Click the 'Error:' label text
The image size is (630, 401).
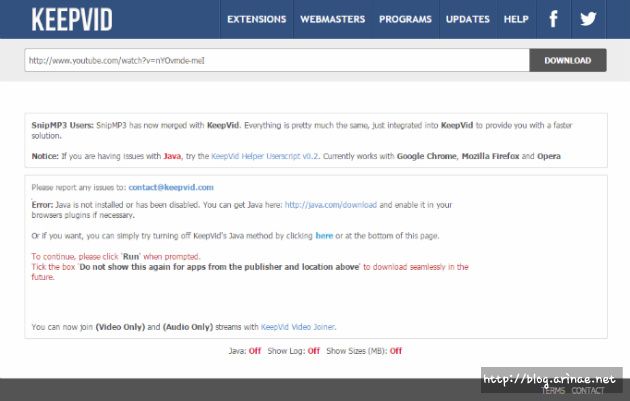pyautogui.click(x=42, y=205)
